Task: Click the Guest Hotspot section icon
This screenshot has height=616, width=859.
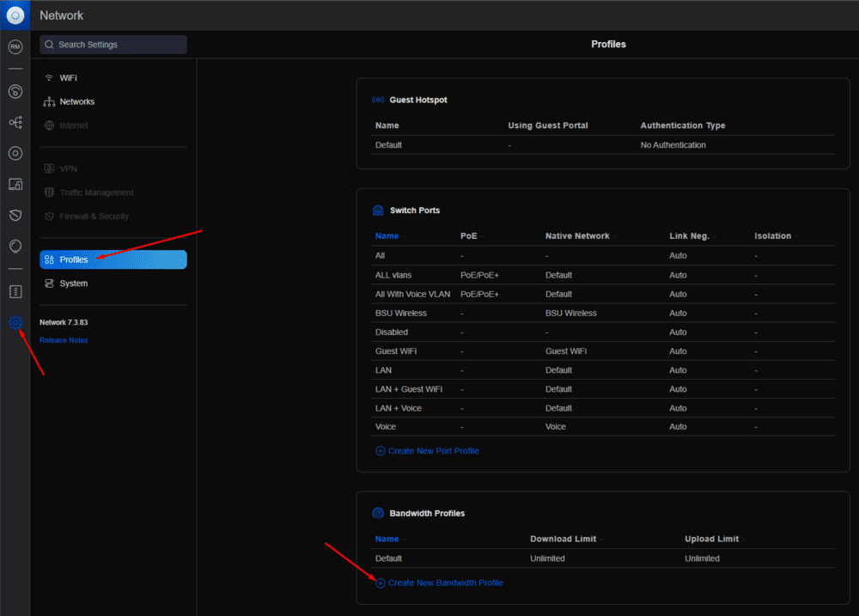Action: [378, 100]
